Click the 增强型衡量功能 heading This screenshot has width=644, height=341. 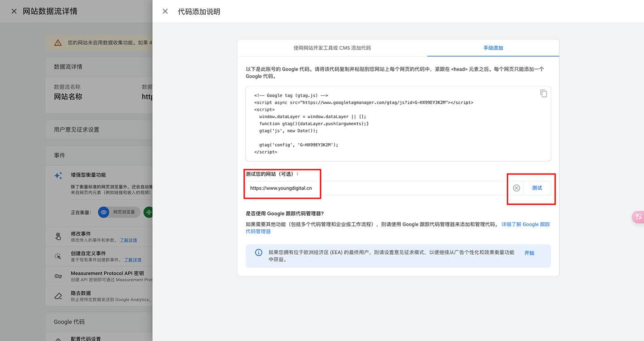(88, 175)
